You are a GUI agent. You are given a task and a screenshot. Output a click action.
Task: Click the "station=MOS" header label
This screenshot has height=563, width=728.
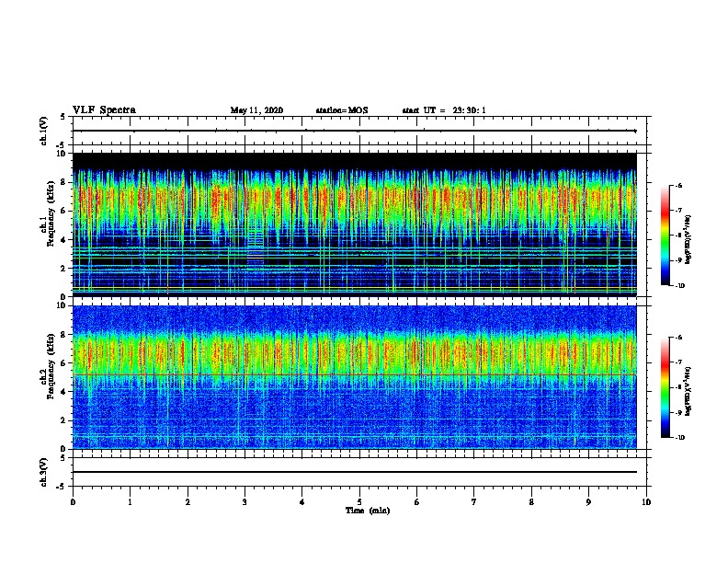coord(342,110)
